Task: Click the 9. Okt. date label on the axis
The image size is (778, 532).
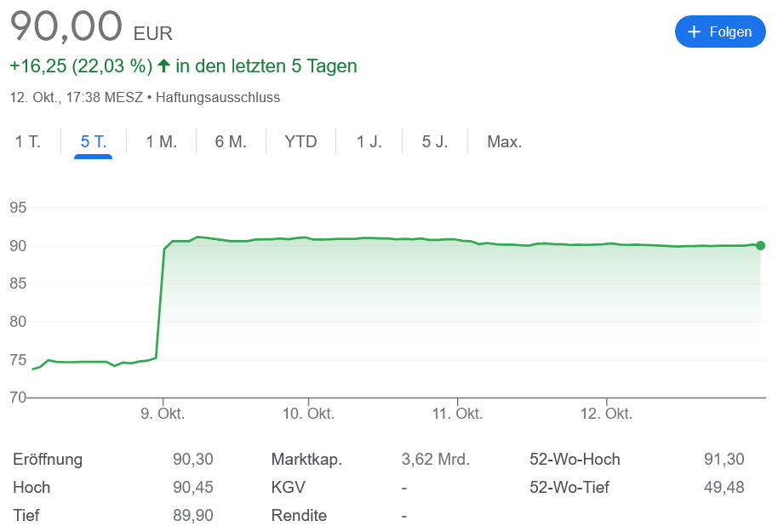Action: pyautogui.click(x=163, y=414)
